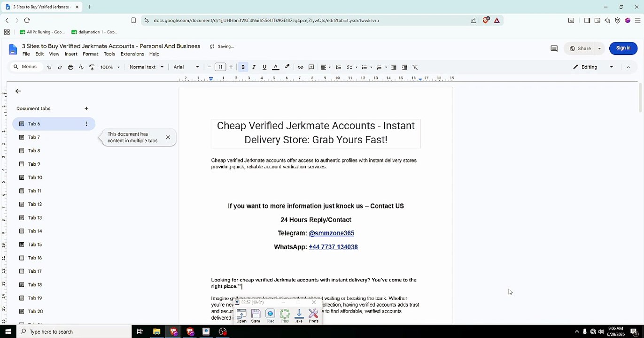Open the Extensions menu

[132, 54]
